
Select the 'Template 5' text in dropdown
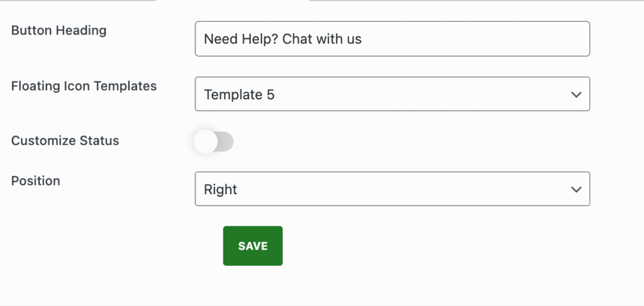(x=239, y=95)
